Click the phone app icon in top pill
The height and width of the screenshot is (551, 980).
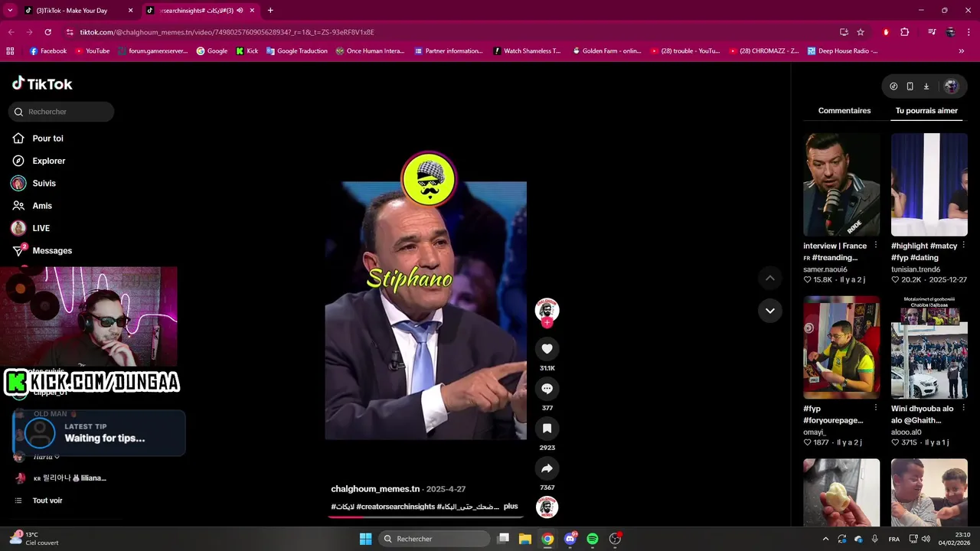tap(910, 86)
